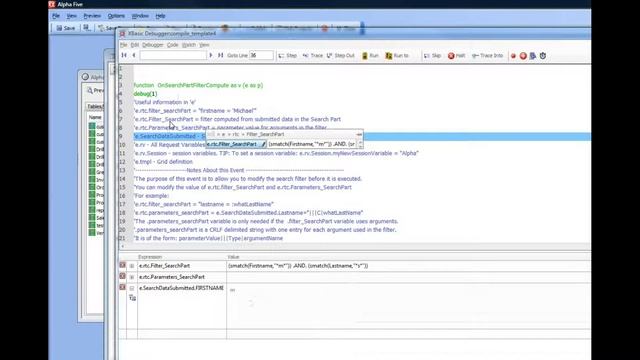Screen dimensions: 640x360
Task: Click the Trace Into button
Action: [x=487, y=56]
